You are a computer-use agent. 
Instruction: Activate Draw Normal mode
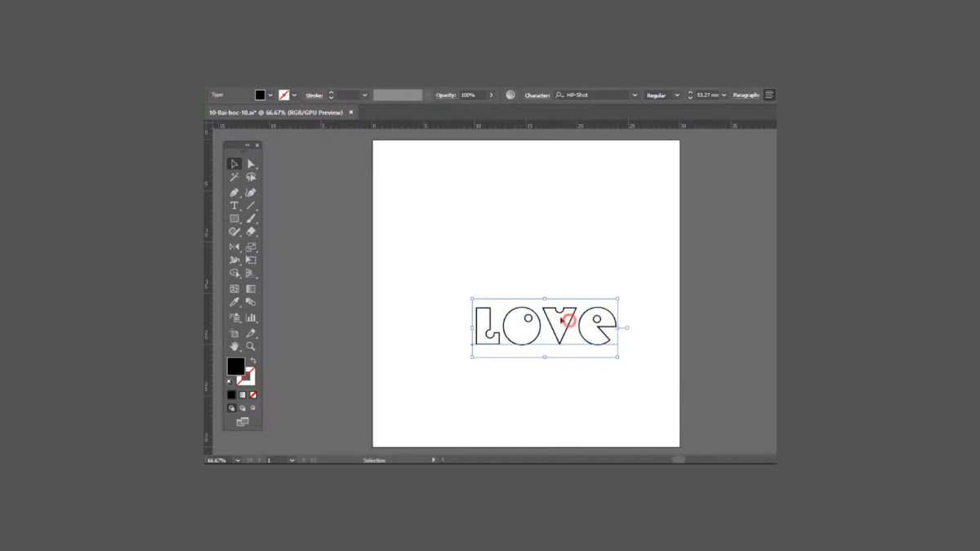[232, 407]
